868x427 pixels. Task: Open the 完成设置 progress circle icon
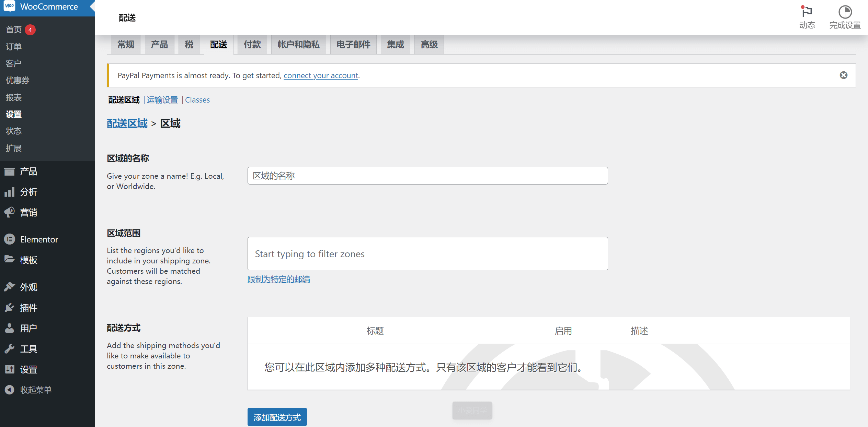[x=845, y=12]
